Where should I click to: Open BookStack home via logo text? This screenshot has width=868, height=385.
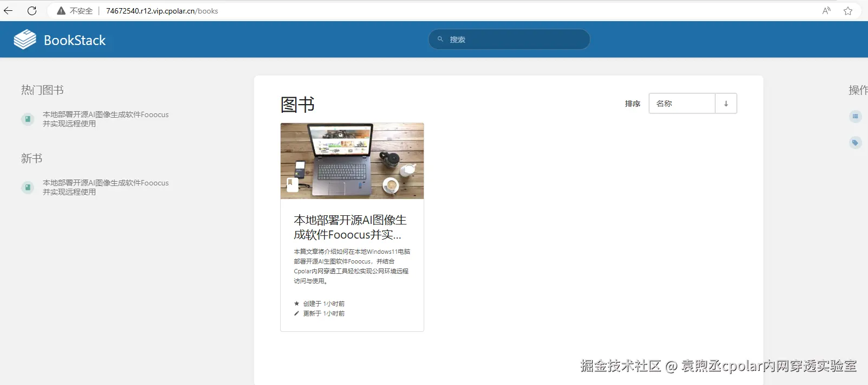pos(75,40)
